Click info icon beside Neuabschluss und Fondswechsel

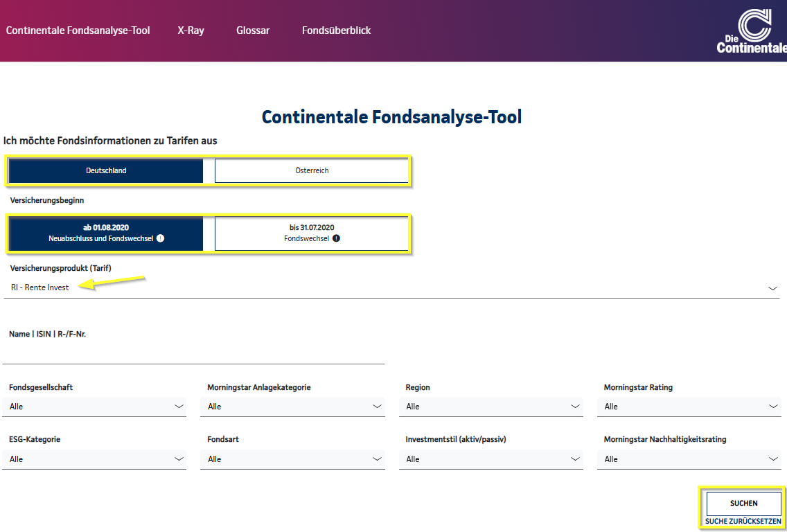tap(160, 238)
